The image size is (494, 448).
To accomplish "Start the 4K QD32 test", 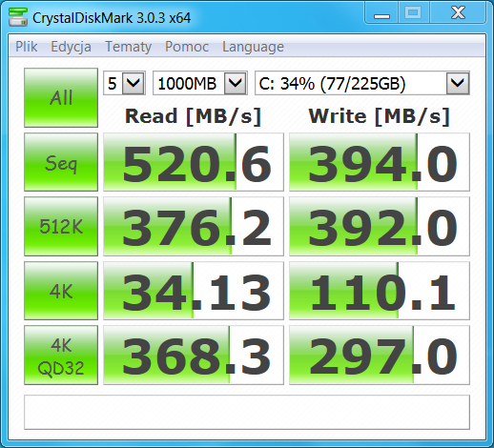I will click(x=61, y=356).
